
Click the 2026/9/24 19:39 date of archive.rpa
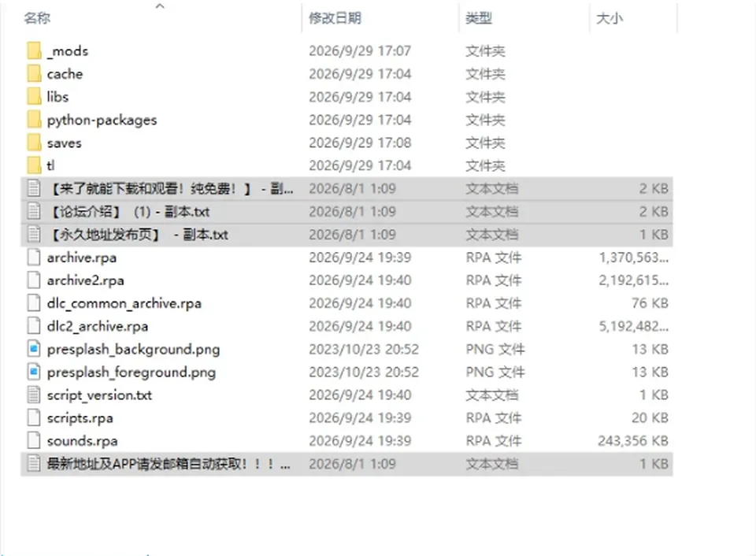pyautogui.click(x=360, y=258)
